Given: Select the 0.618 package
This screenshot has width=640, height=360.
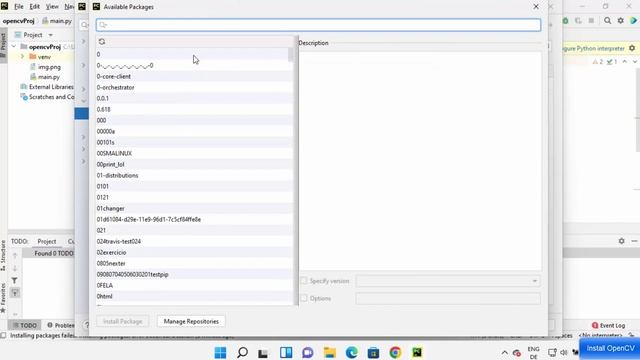Looking at the screenshot, I should pos(194,109).
